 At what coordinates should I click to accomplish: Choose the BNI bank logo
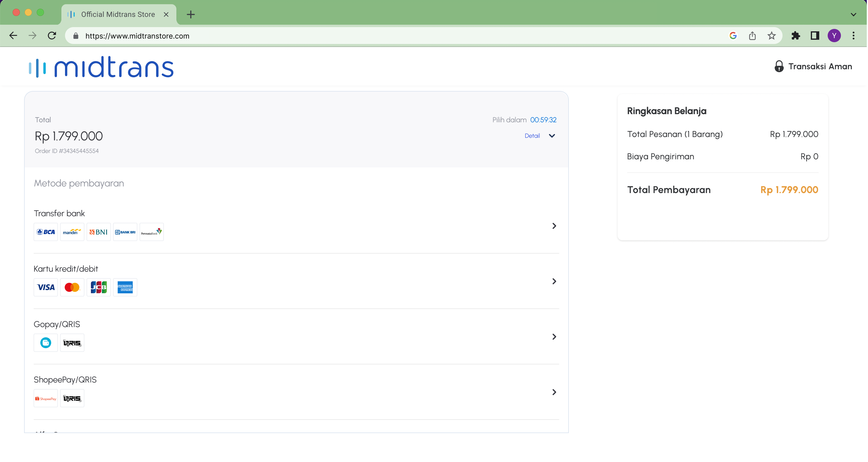click(98, 232)
